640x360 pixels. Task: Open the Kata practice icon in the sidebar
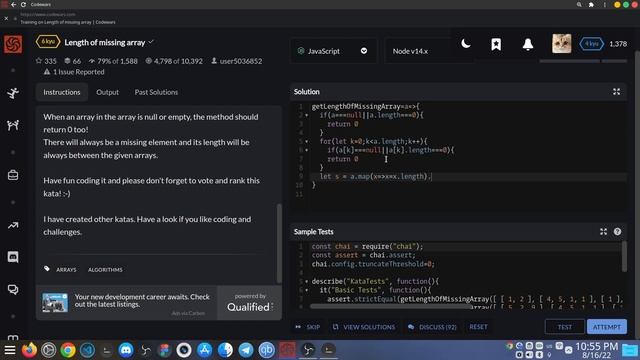click(x=13, y=93)
